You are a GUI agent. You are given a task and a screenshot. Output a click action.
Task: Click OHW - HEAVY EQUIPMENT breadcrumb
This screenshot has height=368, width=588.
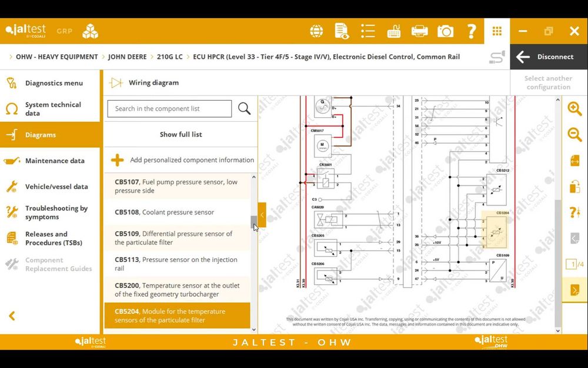click(x=56, y=57)
